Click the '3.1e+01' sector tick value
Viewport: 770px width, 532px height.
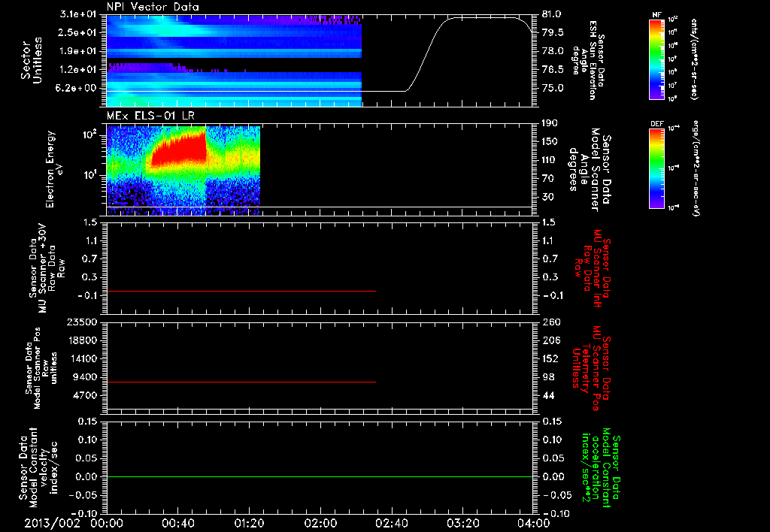[78, 14]
